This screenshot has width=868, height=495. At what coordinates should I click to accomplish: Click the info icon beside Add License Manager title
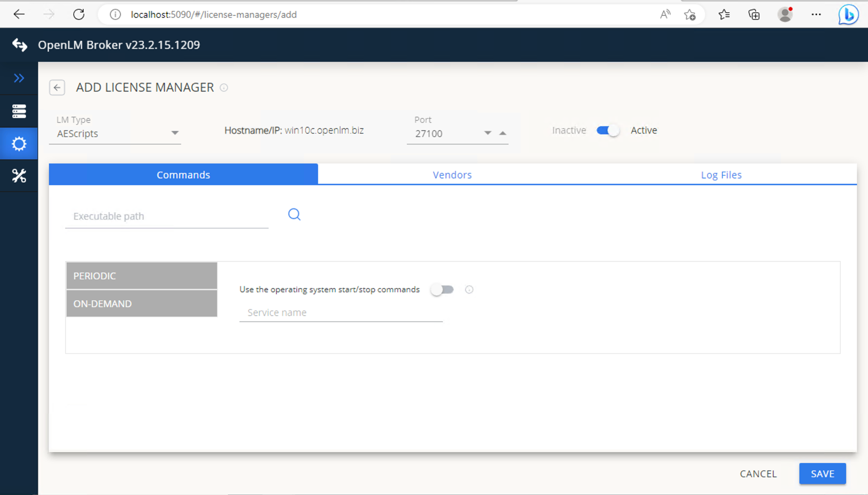[224, 87]
